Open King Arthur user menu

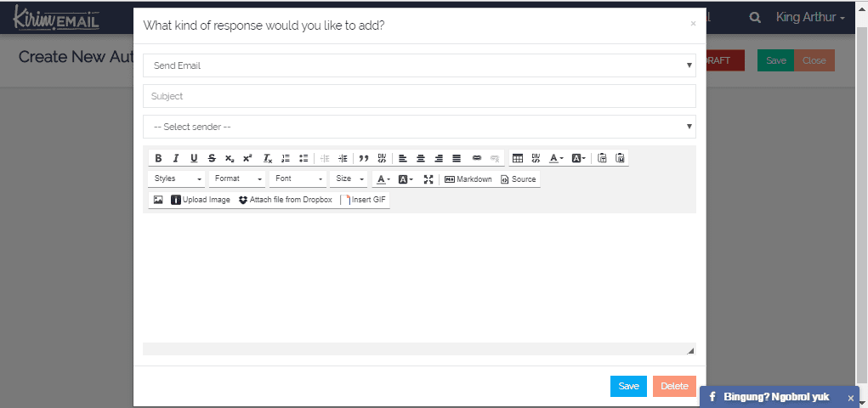[x=810, y=17]
